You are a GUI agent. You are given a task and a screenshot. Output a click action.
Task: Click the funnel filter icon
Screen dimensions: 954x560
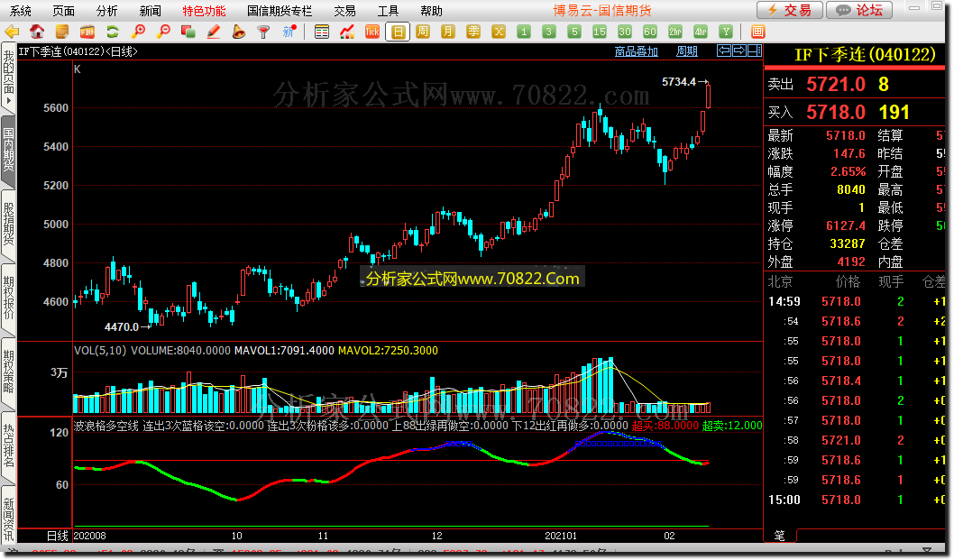click(263, 32)
